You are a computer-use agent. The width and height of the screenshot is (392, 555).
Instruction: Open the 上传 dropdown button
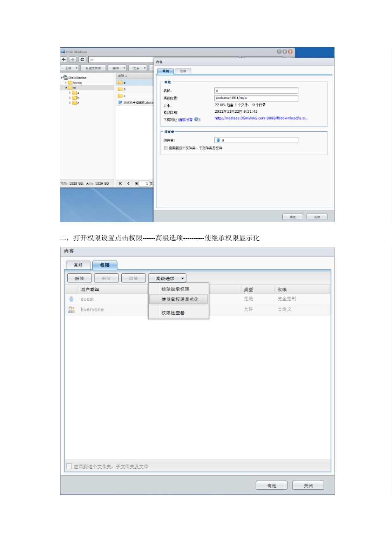pyautogui.click(x=70, y=68)
